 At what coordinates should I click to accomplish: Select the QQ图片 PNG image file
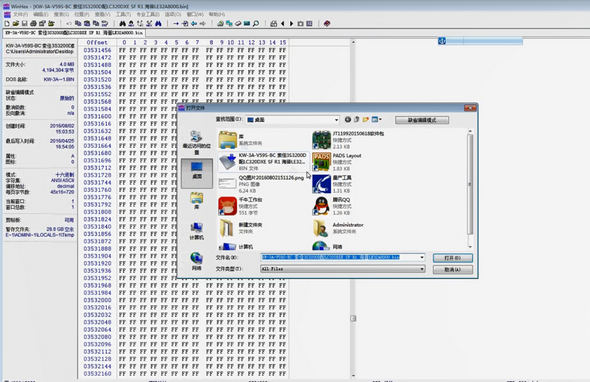click(x=261, y=184)
